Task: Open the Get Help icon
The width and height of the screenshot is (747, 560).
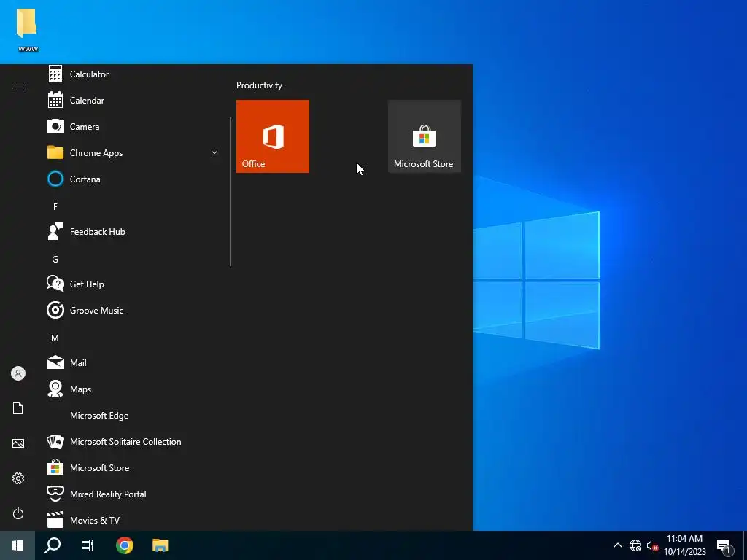Action: pos(55,284)
